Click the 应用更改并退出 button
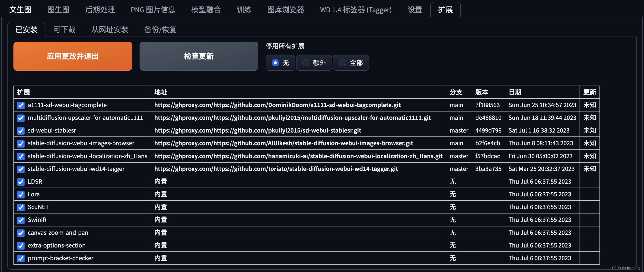 (x=73, y=56)
